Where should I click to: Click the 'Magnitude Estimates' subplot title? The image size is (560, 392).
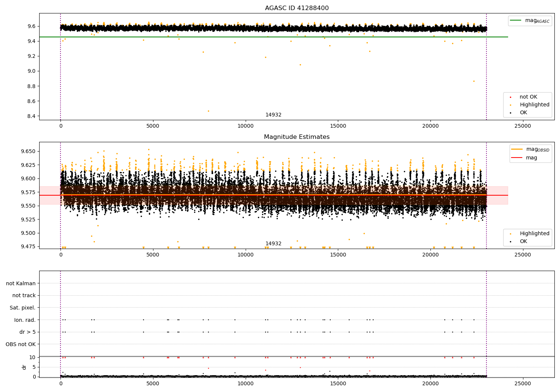tap(297, 137)
